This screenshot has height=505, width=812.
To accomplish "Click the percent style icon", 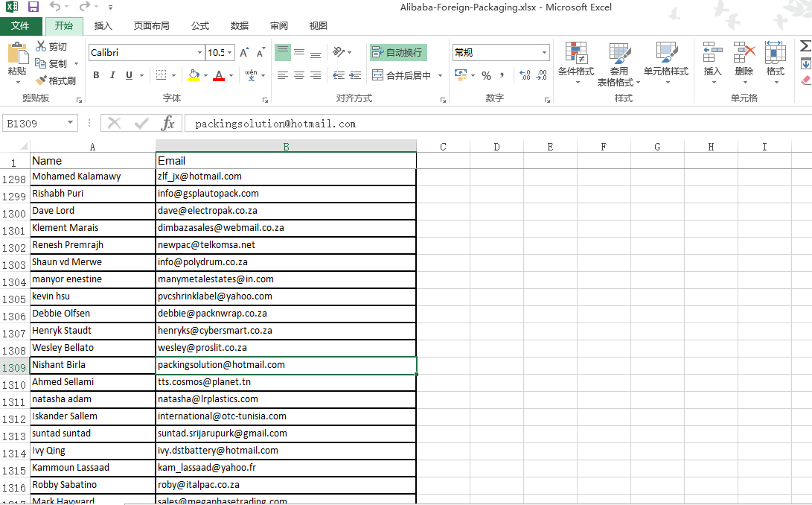I will click(x=486, y=75).
